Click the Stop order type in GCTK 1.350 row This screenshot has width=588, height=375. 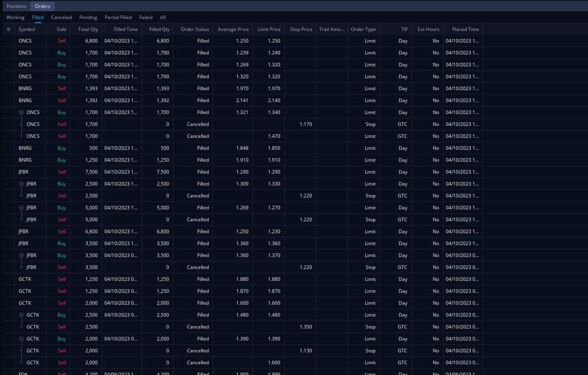coord(370,327)
